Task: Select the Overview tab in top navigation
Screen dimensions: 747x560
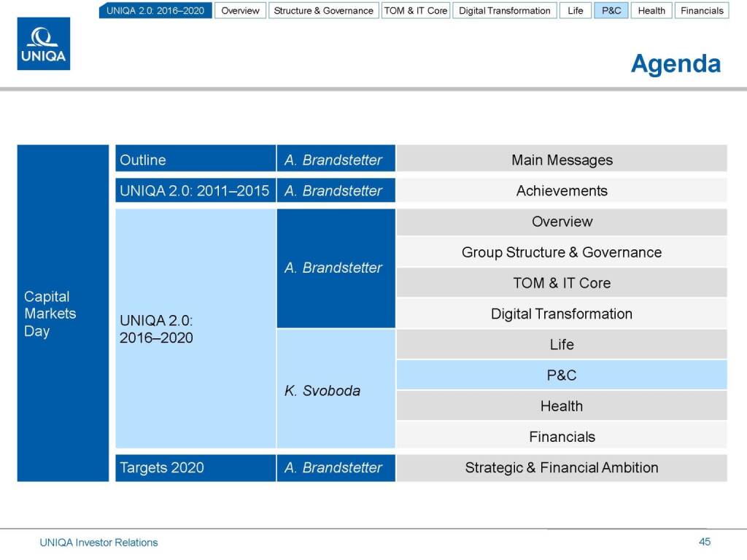Action: click(x=240, y=11)
